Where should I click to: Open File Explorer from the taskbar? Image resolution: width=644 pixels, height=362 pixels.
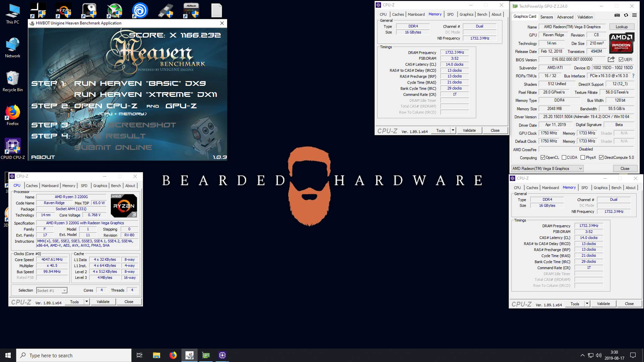click(x=156, y=355)
